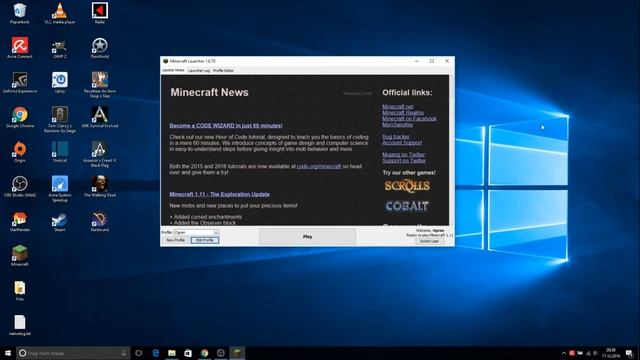The height and width of the screenshot is (360, 640).
Task: Open Minecraft on Facebook link
Action: [x=409, y=118]
